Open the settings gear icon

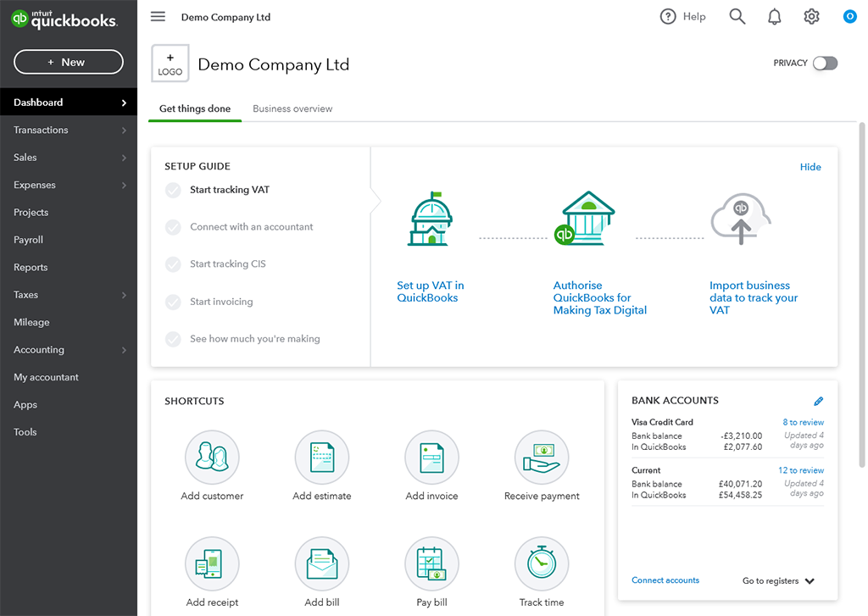[811, 17]
